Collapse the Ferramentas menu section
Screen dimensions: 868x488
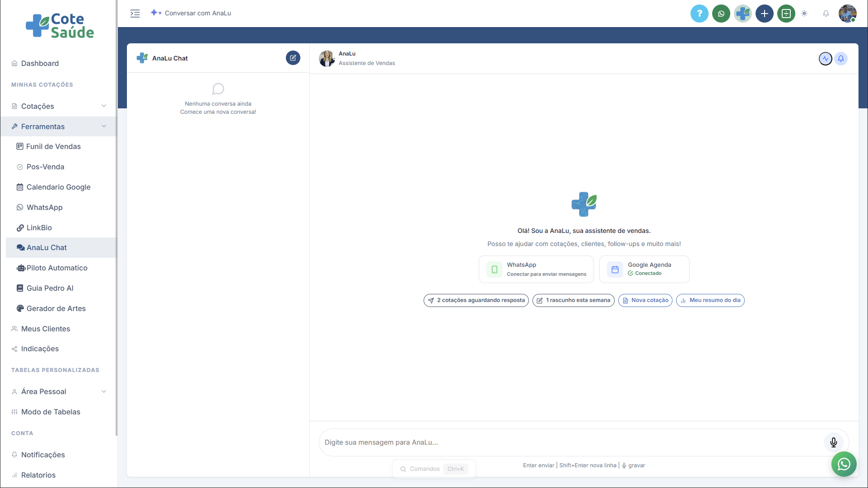coord(104,126)
